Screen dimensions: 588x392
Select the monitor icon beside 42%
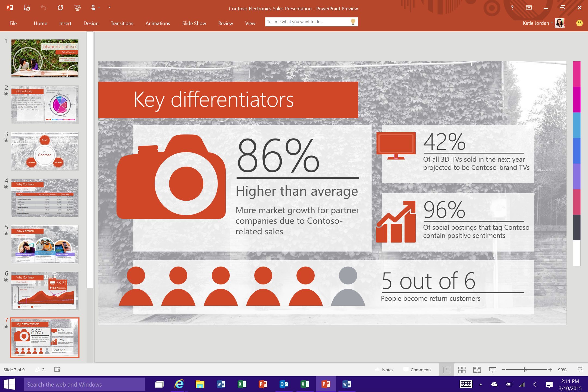coord(396,146)
